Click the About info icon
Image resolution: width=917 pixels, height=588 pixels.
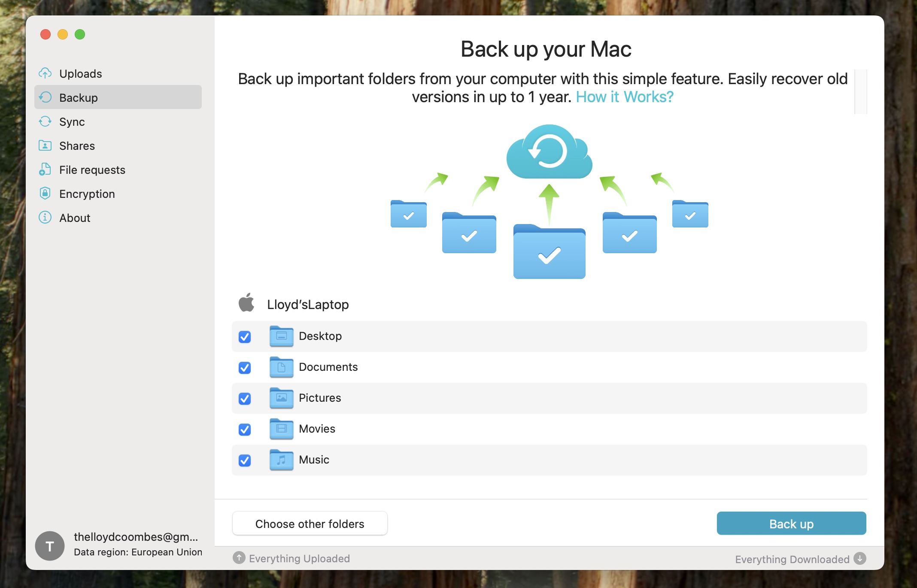pyautogui.click(x=45, y=218)
